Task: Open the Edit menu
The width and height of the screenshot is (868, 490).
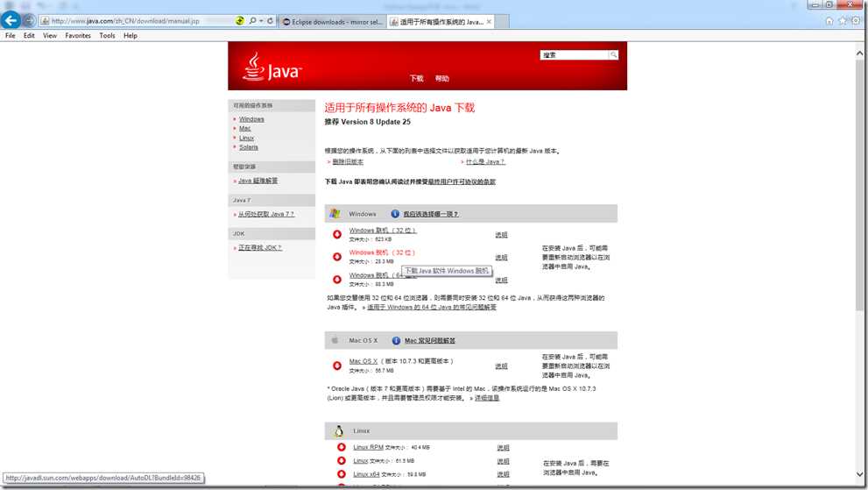Action: [29, 35]
